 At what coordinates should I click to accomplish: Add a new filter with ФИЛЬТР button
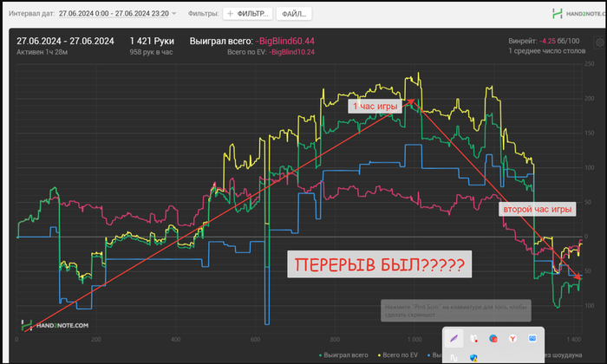pyautogui.click(x=248, y=14)
